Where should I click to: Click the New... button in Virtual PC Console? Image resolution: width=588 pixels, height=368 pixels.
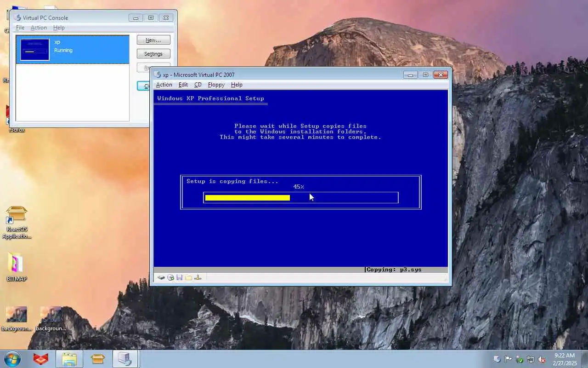pyautogui.click(x=153, y=40)
